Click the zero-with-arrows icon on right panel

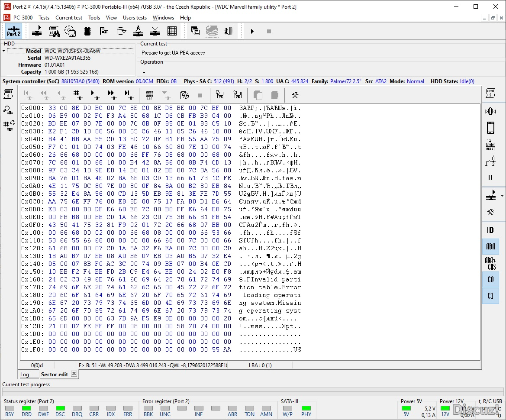click(490, 111)
